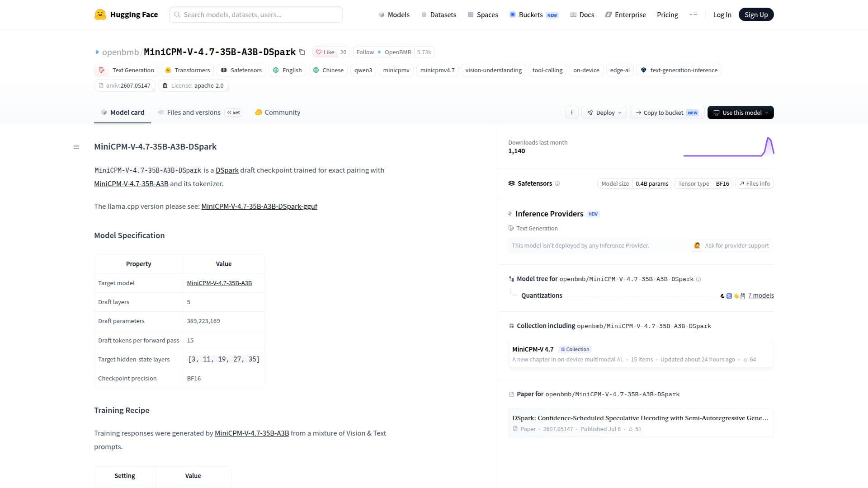Screen dimensions: 868x488
Task: Open Buckets in the top navigation
Action: pyautogui.click(x=534, y=14)
